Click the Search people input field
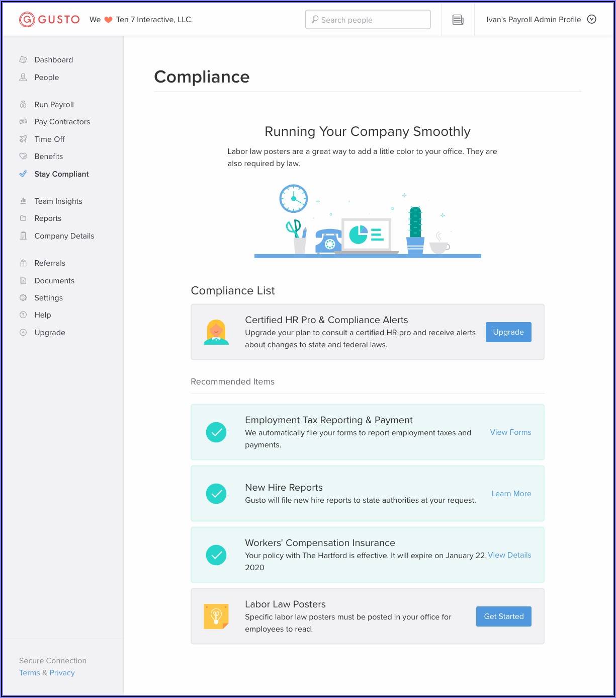This screenshot has width=616, height=698. (x=368, y=20)
